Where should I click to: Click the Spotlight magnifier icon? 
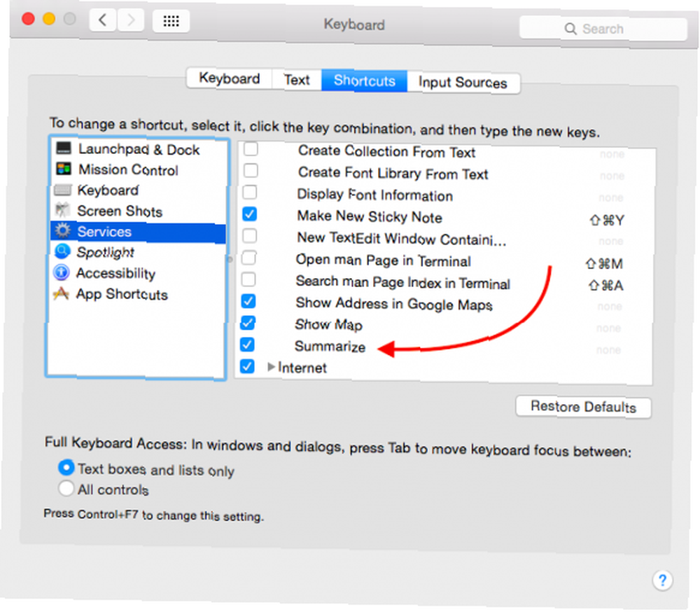point(62,251)
